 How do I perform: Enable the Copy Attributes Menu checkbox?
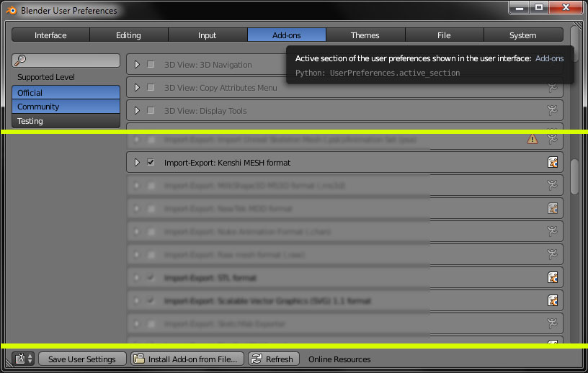click(x=151, y=87)
